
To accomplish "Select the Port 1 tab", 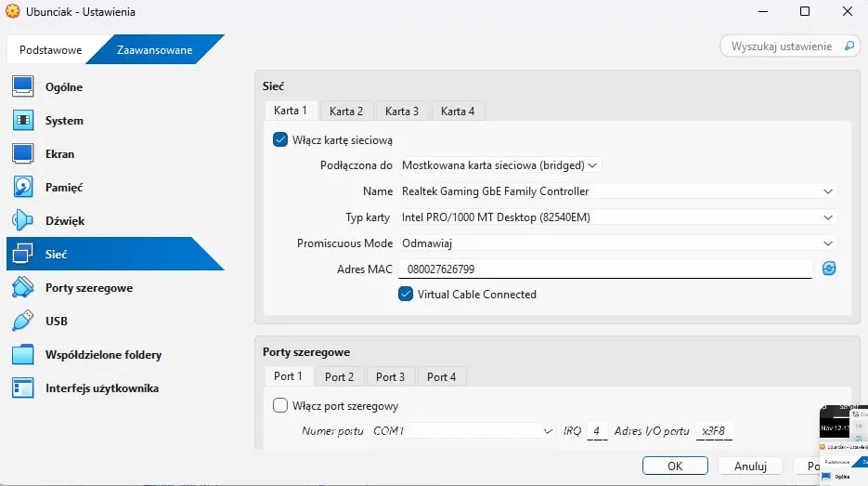I will click(288, 376).
